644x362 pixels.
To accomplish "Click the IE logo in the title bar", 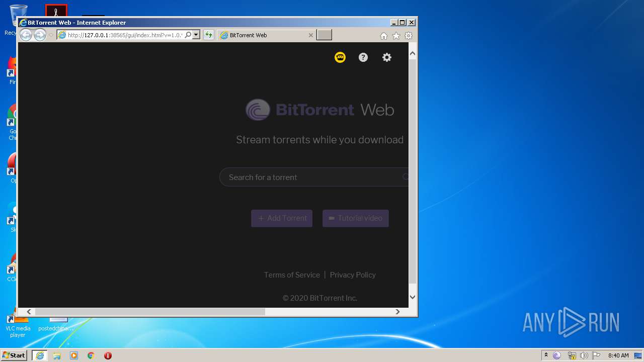I will pos(23,23).
